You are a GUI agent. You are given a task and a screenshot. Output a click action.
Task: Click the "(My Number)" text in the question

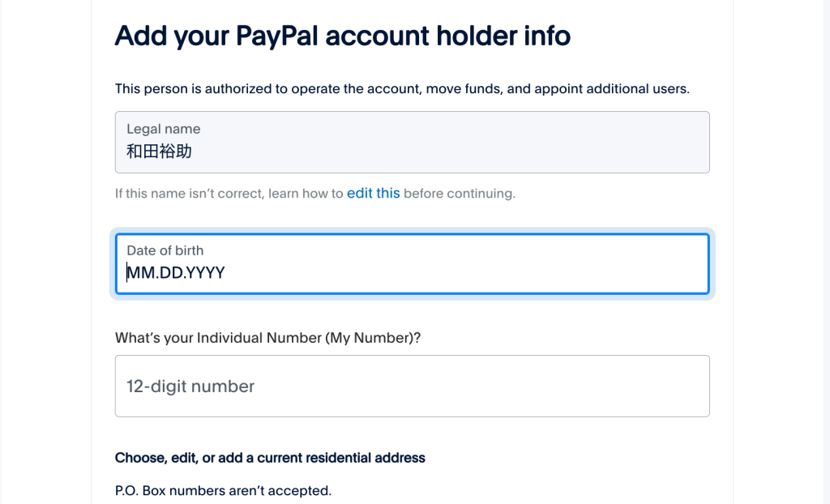[x=373, y=338]
